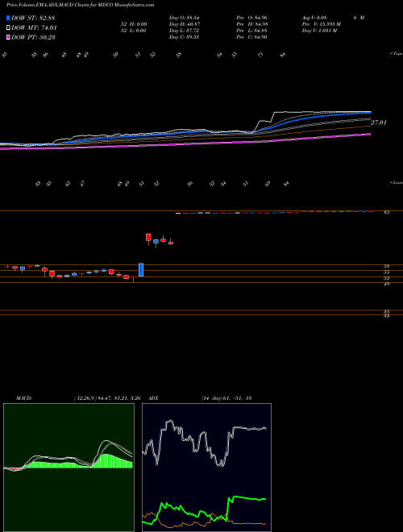Screen dimensions: 403x532
Task: Click the Day H: 40.87 value
Action: (184, 24)
